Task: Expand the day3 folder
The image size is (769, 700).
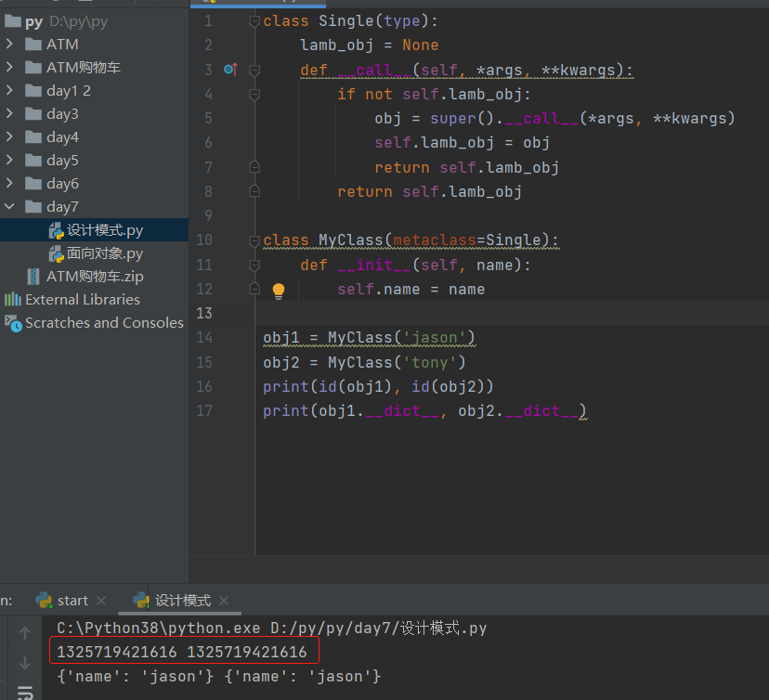Action: coord(10,114)
